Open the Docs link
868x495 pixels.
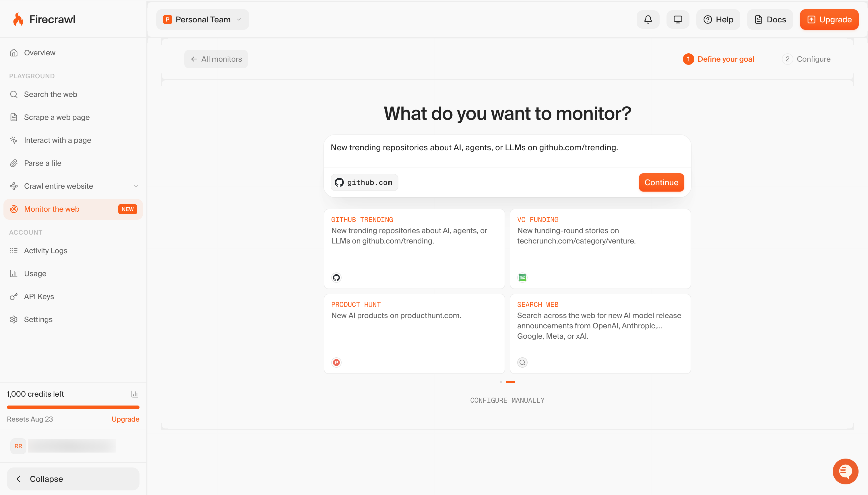pyautogui.click(x=770, y=20)
